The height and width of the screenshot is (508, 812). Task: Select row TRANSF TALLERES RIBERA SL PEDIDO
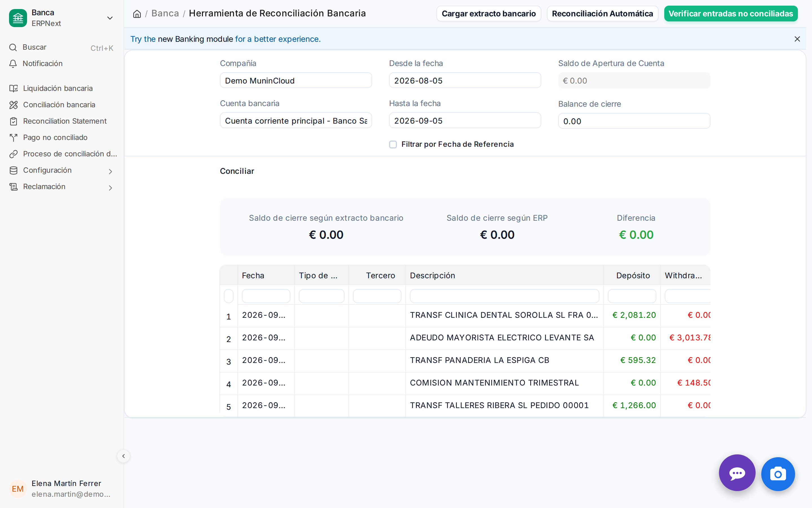click(465, 405)
